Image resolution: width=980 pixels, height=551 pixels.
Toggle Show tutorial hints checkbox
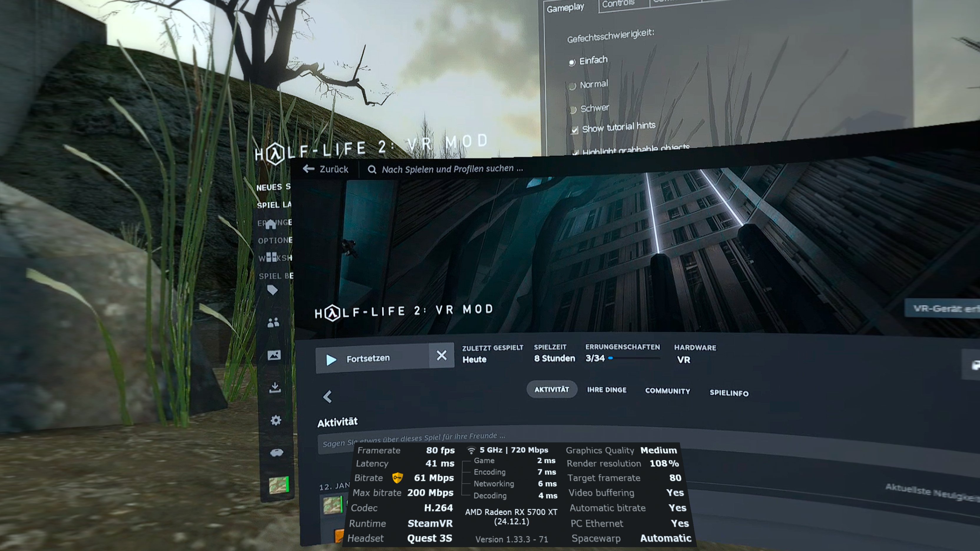tap(575, 130)
